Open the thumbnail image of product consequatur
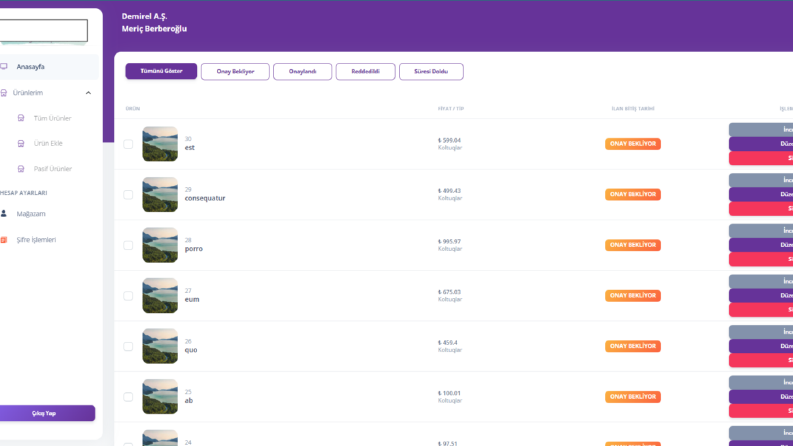The height and width of the screenshot is (446, 793). pos(160,195)
